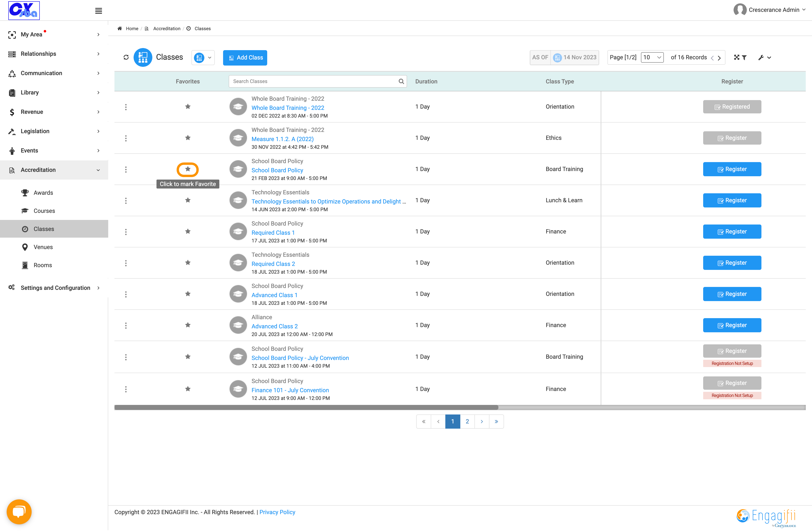Click the search magnifier icon in Search Classes
The width and height of the screenshot is (812, 531).
click(x=401, y=81)
